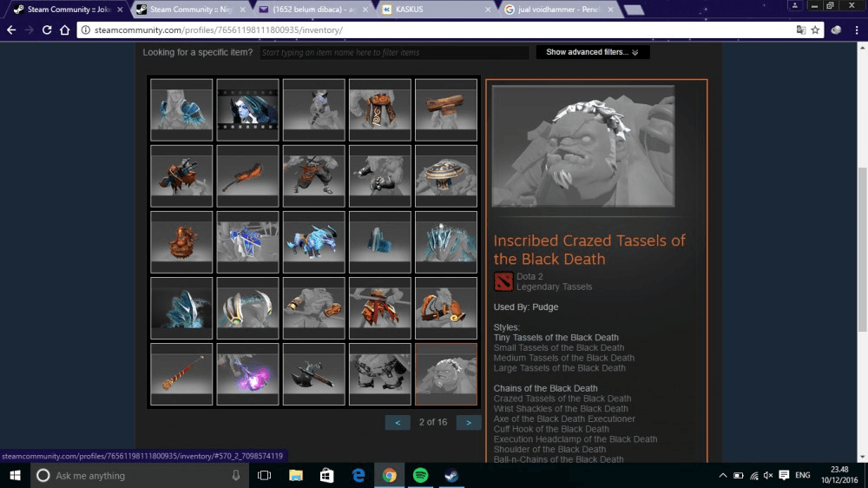Click 'Axe of the Black Death Executioner' text
Image resolution: width=868 pixels, height=488 pixels.
point(564,419)
